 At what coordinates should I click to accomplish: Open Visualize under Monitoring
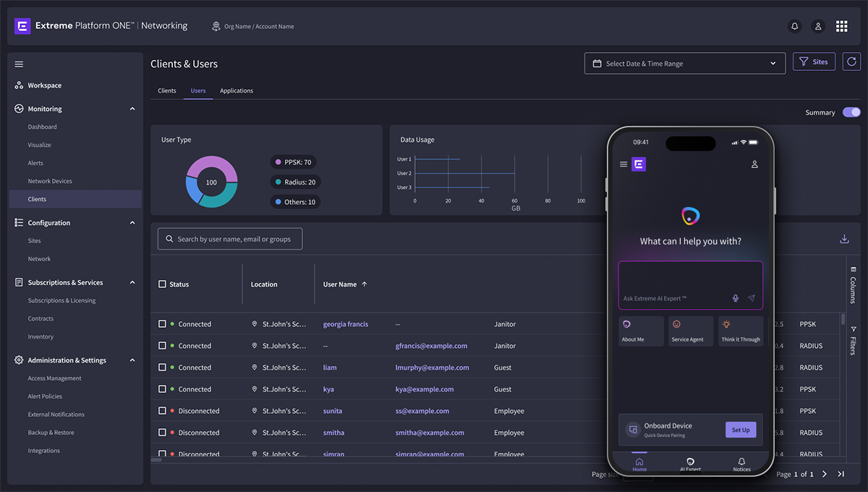pyautogui.click(x=39, y=145)
